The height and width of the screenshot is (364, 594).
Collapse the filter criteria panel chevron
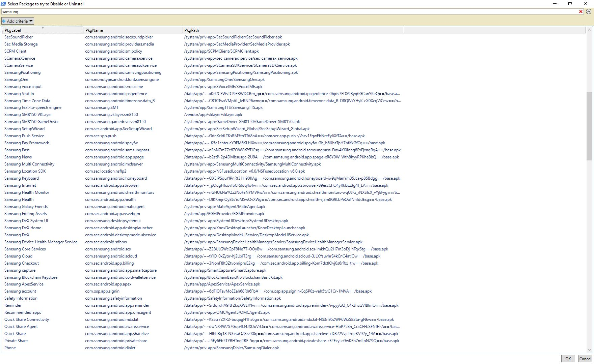[x=589, y=11]
